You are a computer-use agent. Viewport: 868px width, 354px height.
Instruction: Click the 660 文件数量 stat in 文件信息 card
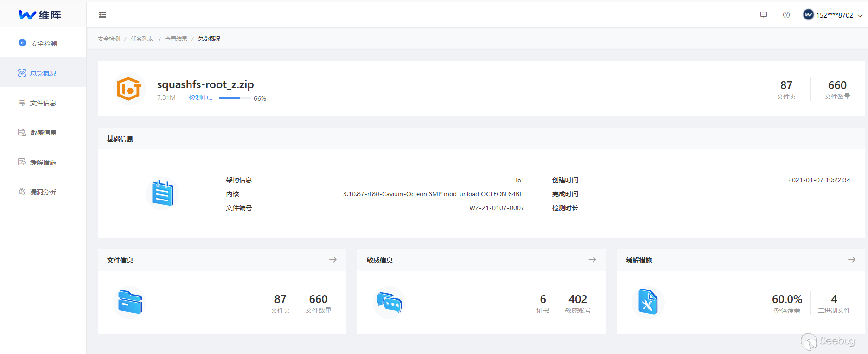[x=319, y=303]
